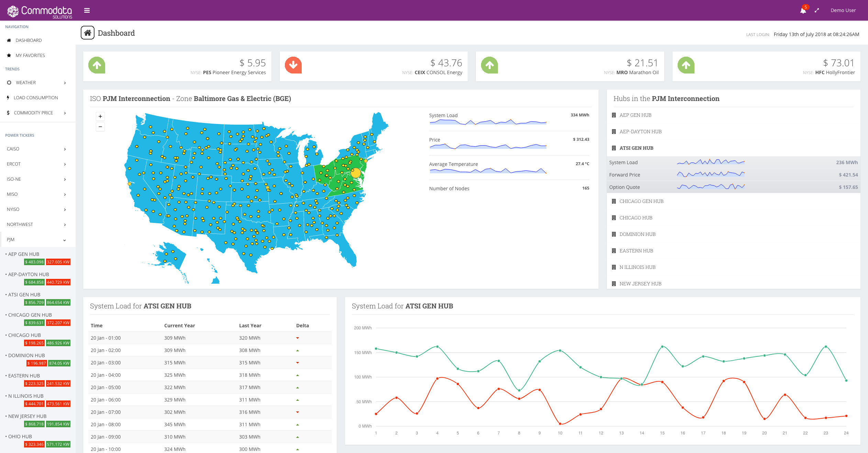868x453 pixels.
Task: Expand the CAISO ticker chevron
Action: pyautogui.click(x=65, y=149)
